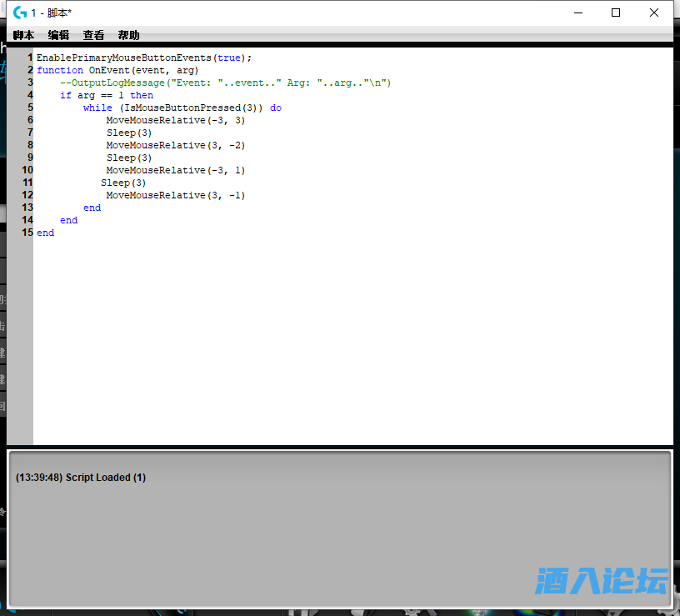Click on MoveMouseRelative(-3, 3) call

(175, 121)
